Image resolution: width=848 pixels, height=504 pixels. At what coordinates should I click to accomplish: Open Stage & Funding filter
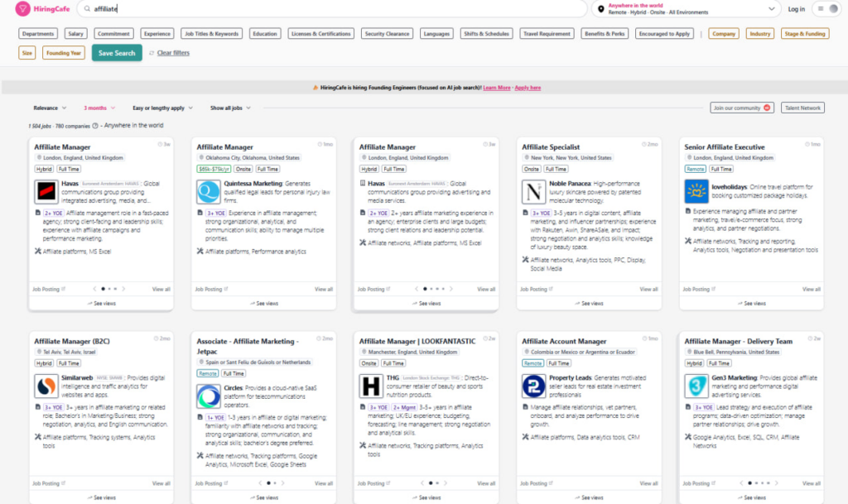[x=805, y=33]
